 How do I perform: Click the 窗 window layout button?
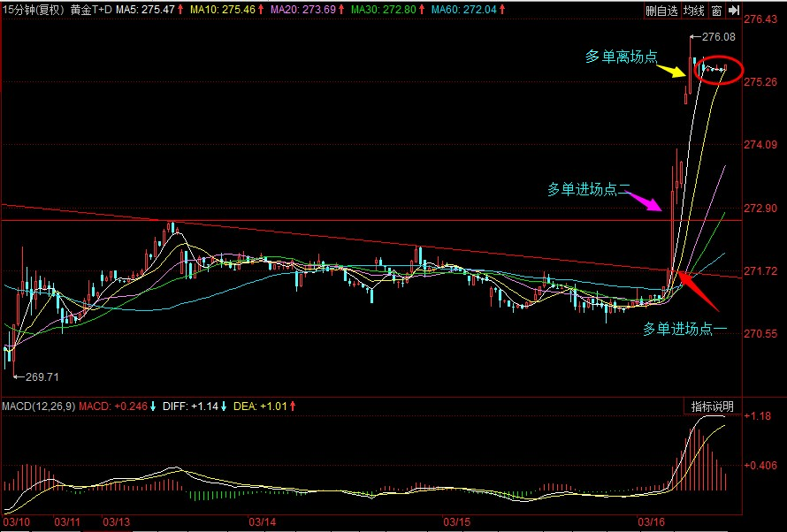point(716,11)
